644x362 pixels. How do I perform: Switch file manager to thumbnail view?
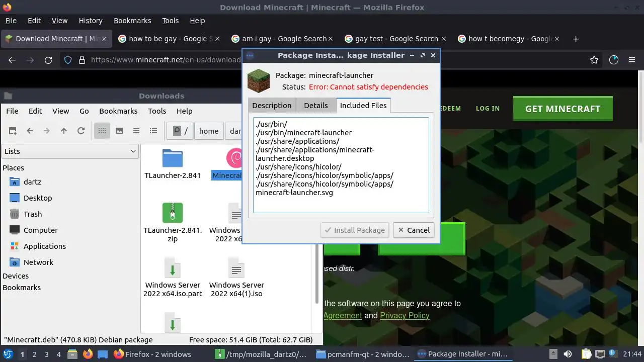119,131
